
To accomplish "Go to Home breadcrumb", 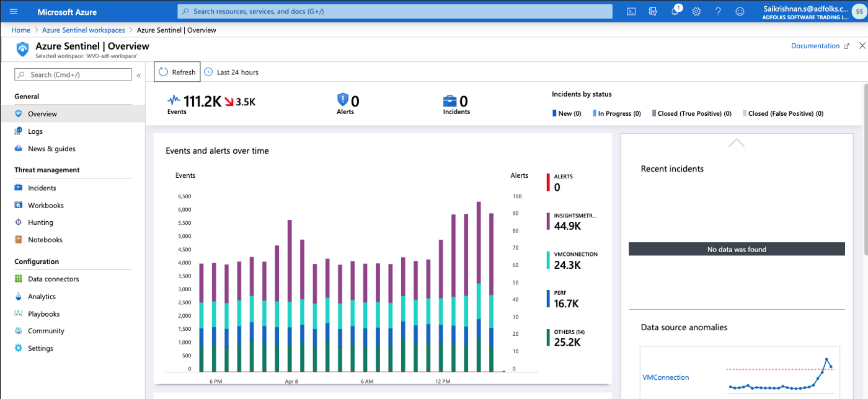I will point(21,30).
